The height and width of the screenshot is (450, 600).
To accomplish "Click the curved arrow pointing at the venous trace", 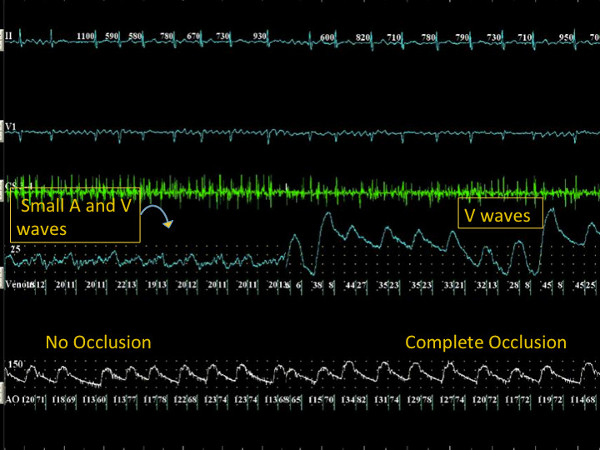I will tap(157, 216).
